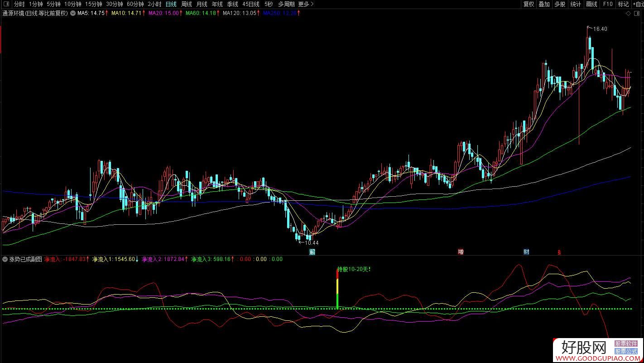
Task: Click the 10.44 low price label
Action: [312, 243]
